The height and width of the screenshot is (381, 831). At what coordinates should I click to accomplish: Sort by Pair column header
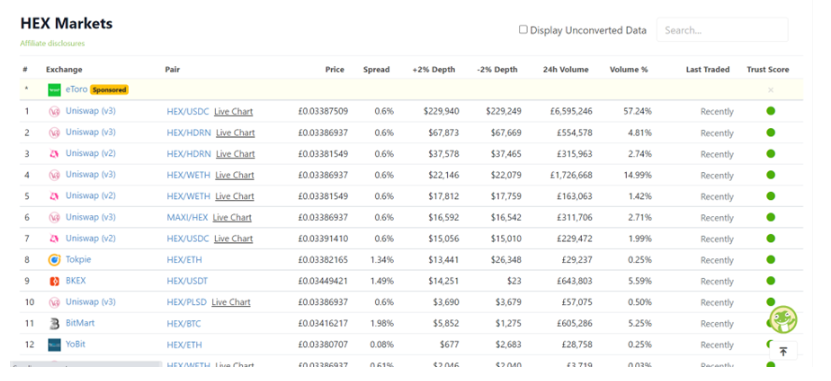[172, 69]
